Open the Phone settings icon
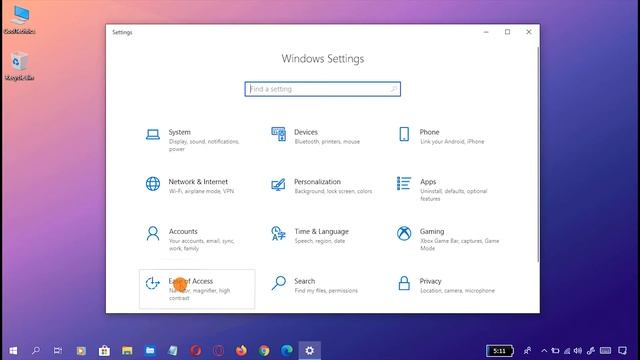Viewport: 640px width, 360px height. [x=404, y=134]
